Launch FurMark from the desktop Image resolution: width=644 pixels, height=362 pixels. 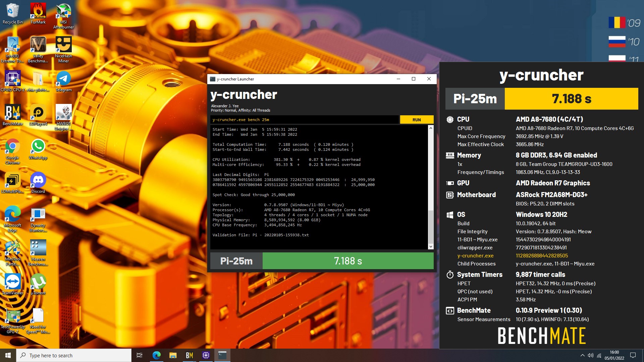(38, 13)
